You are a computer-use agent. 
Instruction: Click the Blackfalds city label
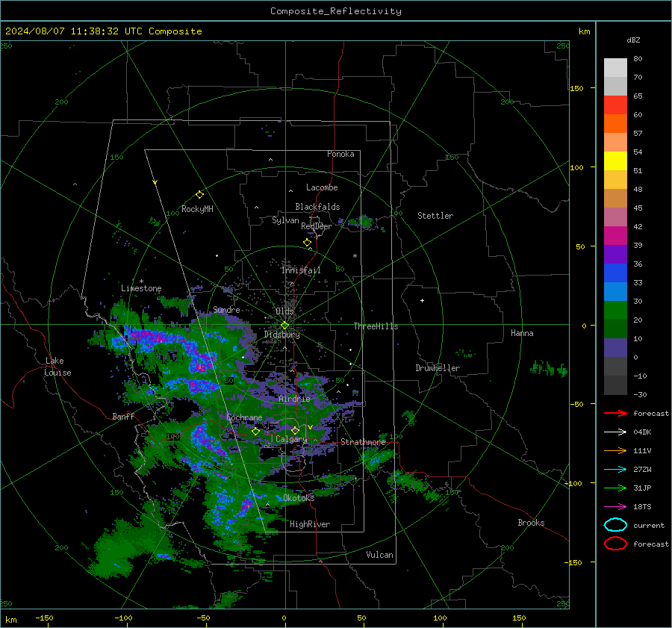(x=317, y=207)
